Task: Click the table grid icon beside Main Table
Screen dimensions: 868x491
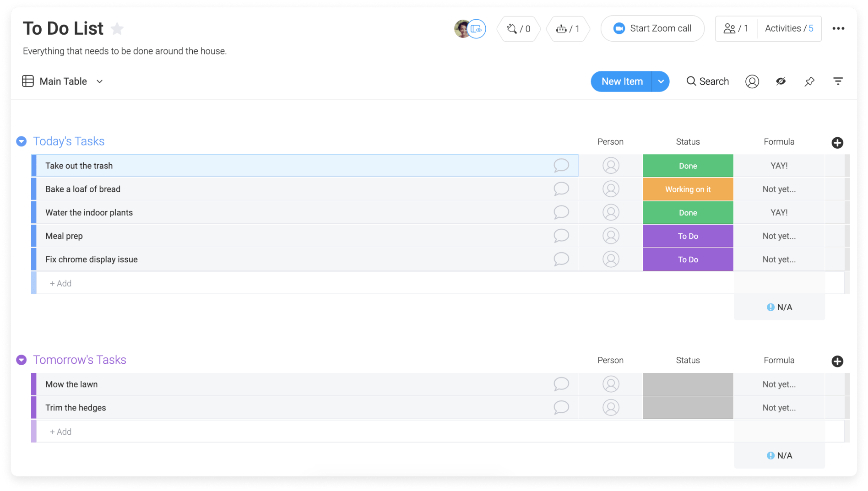Action: point(28,81)
